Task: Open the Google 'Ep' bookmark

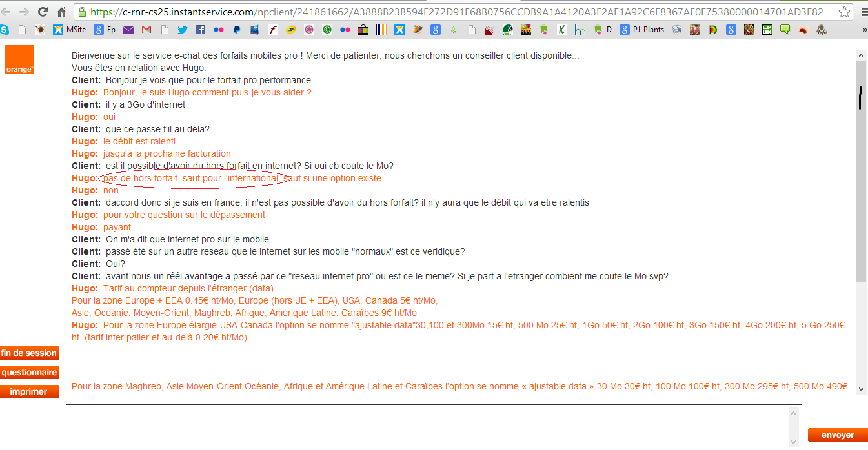Action: tap(105, 30)
